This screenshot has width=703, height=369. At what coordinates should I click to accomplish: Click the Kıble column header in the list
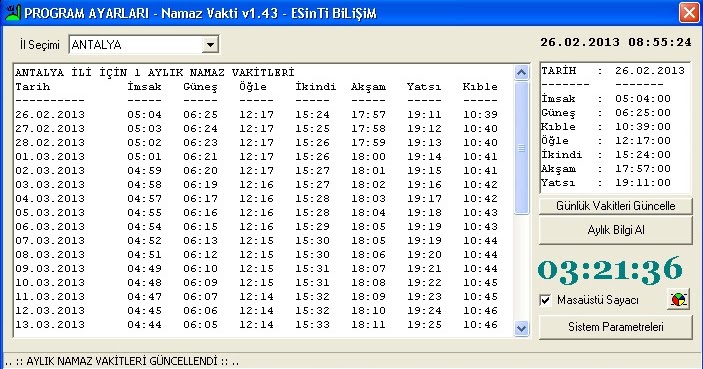point(480,87)
